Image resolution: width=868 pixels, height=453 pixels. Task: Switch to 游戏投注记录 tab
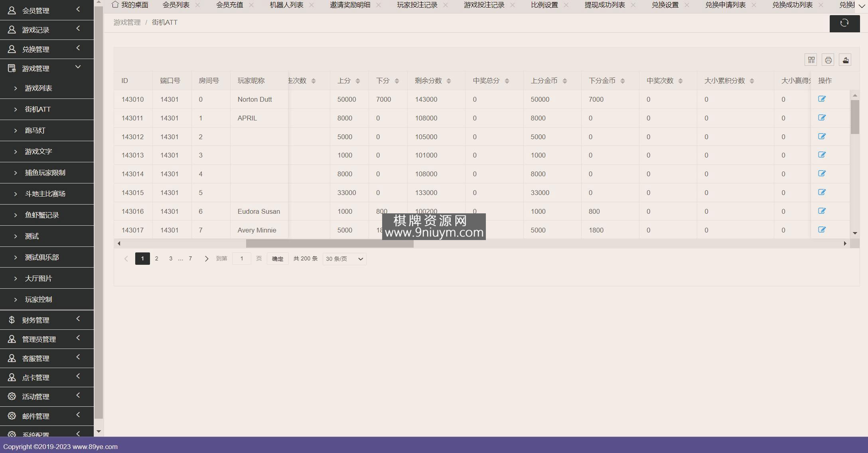click(484, 5)
